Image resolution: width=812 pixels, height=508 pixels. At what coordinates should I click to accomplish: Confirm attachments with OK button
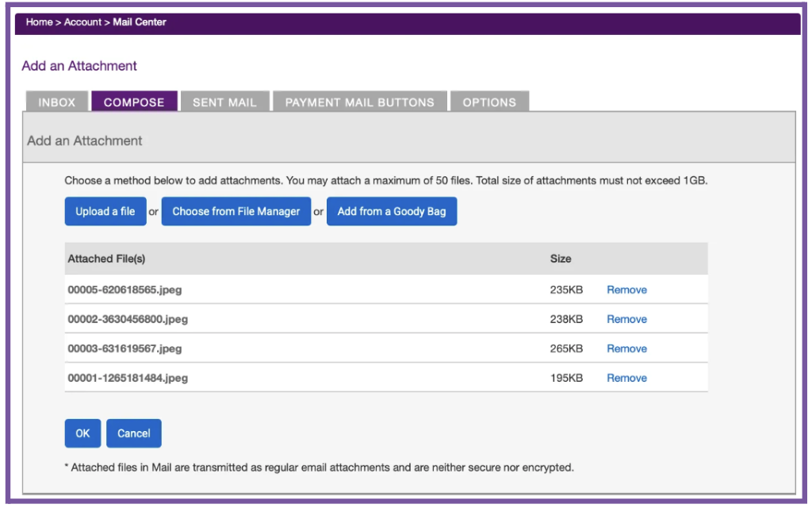(82, 433)
